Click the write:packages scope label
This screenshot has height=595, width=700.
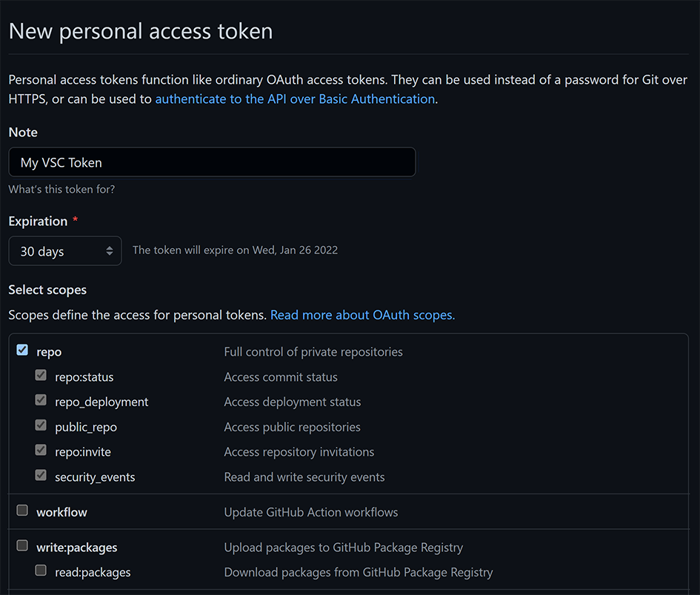[x=77, y=548]
